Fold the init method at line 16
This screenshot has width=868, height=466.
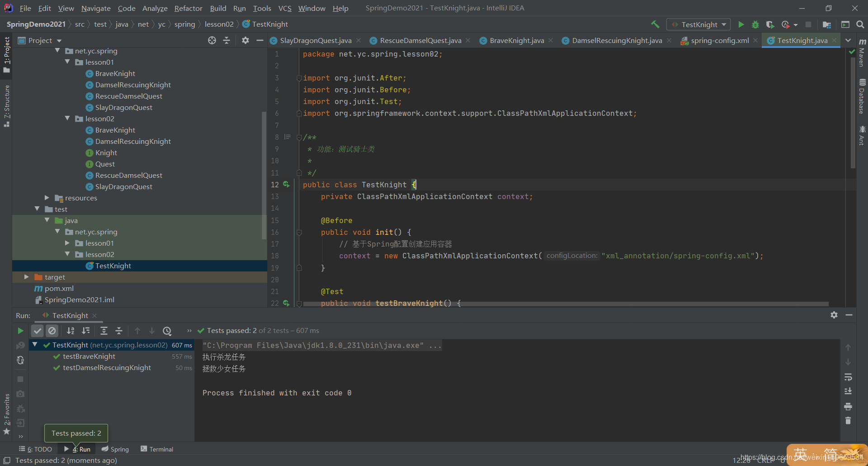(299, 232)
